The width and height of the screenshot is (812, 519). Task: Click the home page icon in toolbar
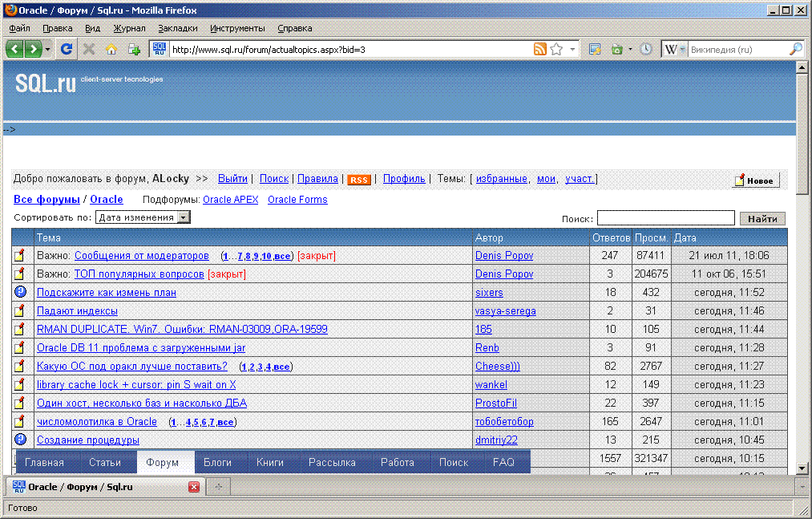coord(111,49)
